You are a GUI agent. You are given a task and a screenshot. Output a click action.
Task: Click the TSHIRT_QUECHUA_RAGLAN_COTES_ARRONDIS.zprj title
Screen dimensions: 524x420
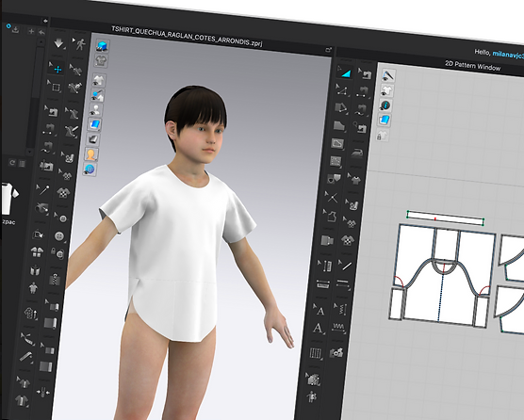187,37
